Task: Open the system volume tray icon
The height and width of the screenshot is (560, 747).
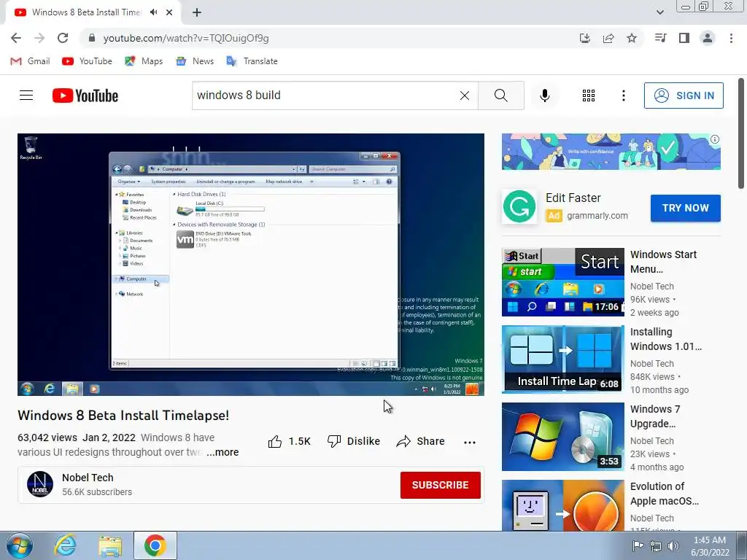Action: (673, 546)
